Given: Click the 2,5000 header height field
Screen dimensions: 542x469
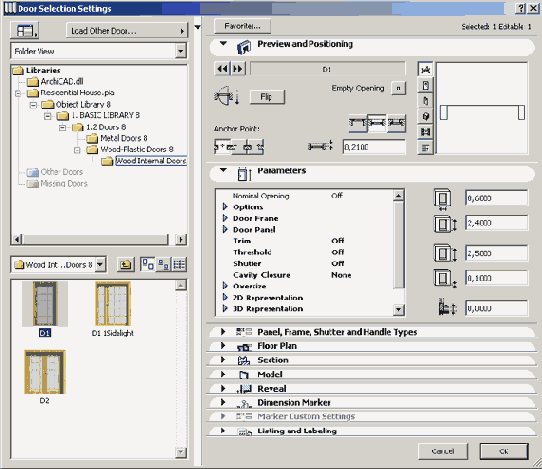Looking at the screenshot, I should [496, 253].
